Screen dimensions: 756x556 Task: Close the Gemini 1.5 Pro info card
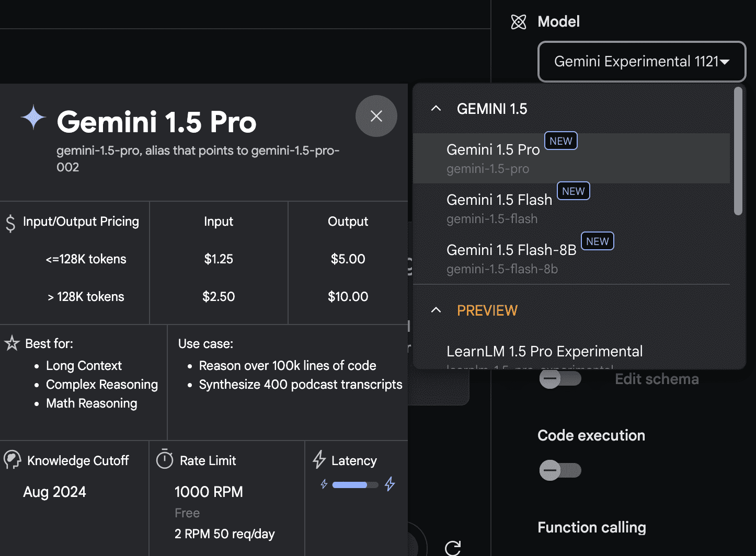[x=376, y=116]
